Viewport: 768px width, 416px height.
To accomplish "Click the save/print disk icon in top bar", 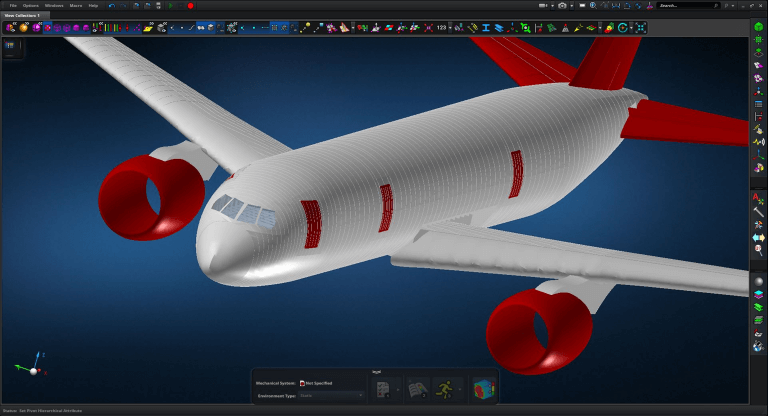I will [x=158, y=5].
